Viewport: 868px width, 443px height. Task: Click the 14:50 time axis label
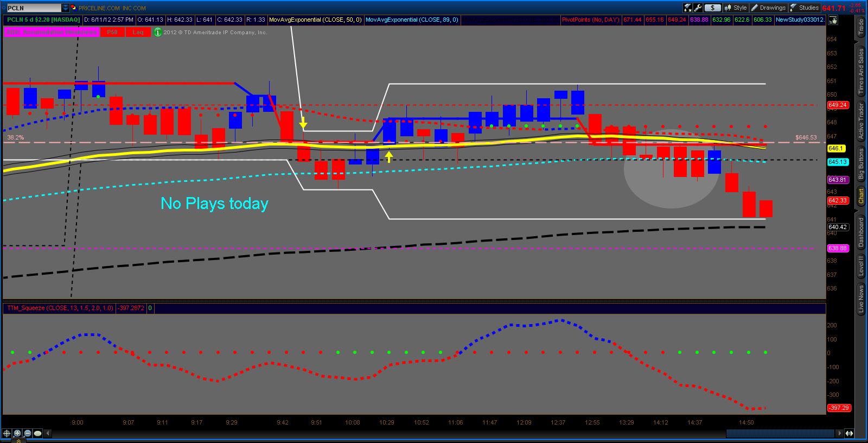(x=746, y=422)
